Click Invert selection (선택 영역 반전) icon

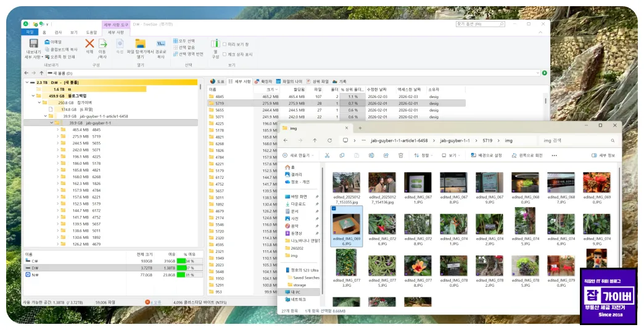click(x=176, y=54)
